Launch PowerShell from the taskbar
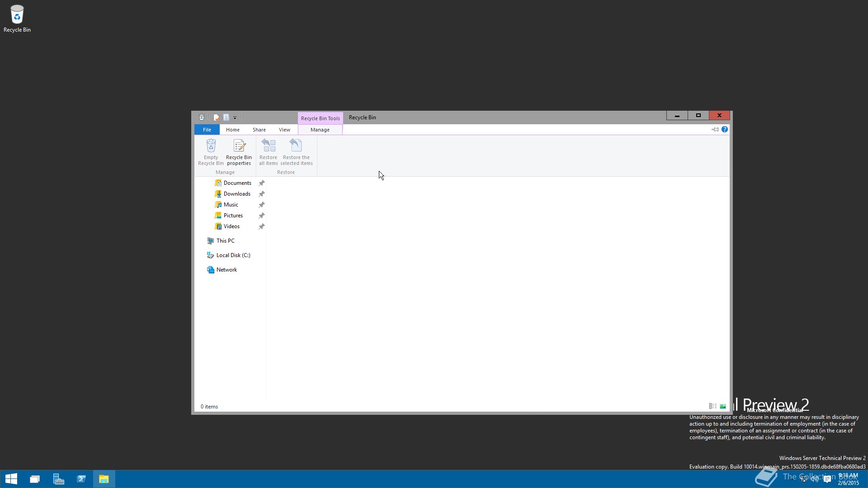Image resolution: width=868 pixels, height=488 pixels. tap(81, 479)
